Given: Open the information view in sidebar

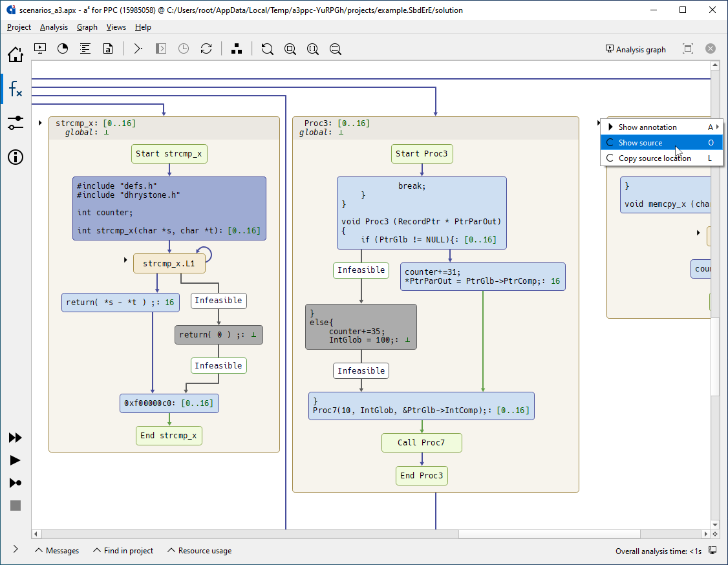Looking at the screenshot, I should pyautogui.click(x=16, y=157).
